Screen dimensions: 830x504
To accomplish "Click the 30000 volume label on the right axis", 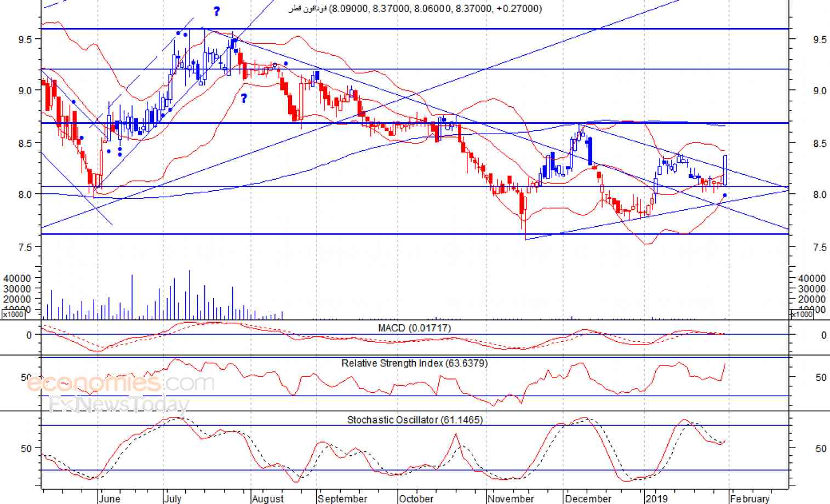I will coord(812,289).
